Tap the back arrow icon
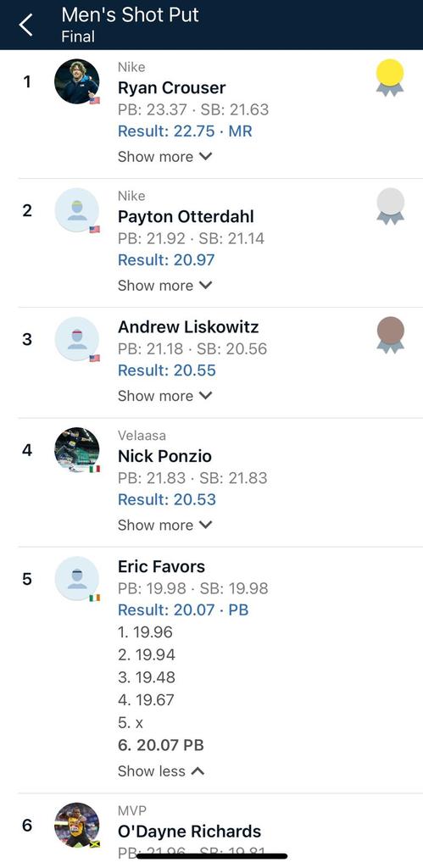This screenshot has width=423, height=868. [x=25, y=25]
